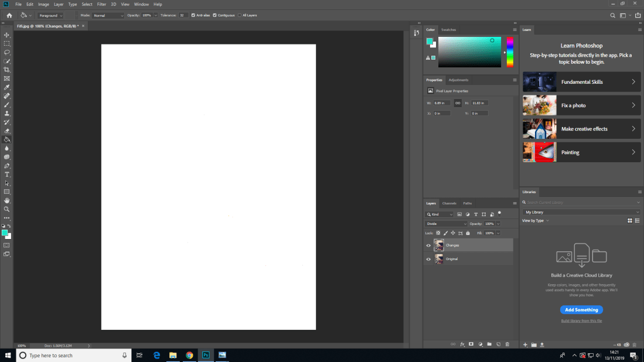Image resolution: width=644 pixels, height=362 pixels.
Task: Switch to the Channels tab
Action: pos(449,203)
